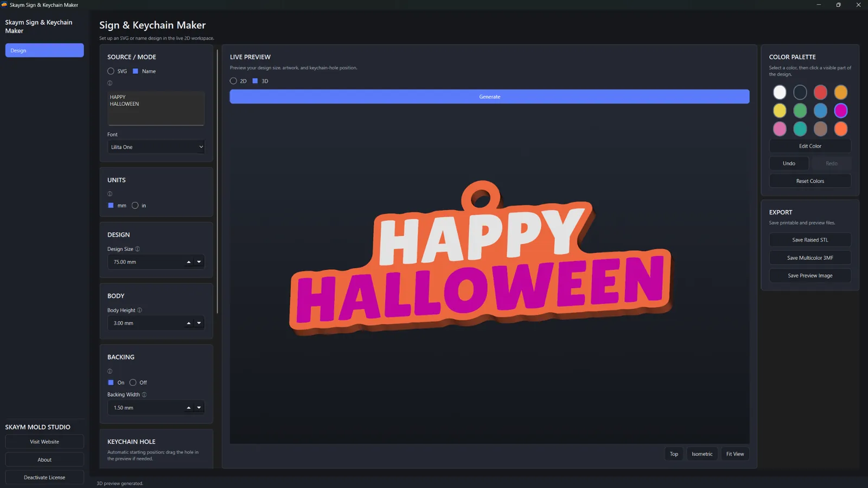This screenshot has height=488, width=868.
Task: Open the Font dropdown showing Lilita One
Action: tap(156, 147)
